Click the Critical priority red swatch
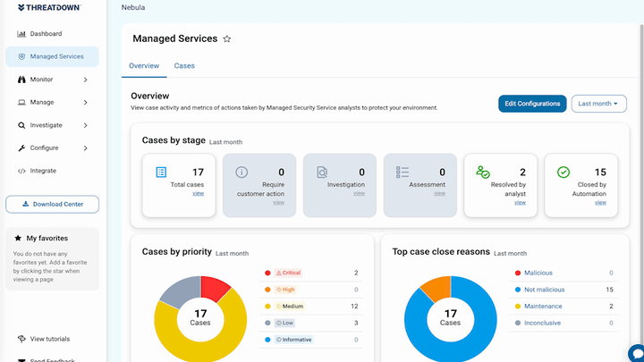This screenshot has height=362, width=644. click(267, 273)
